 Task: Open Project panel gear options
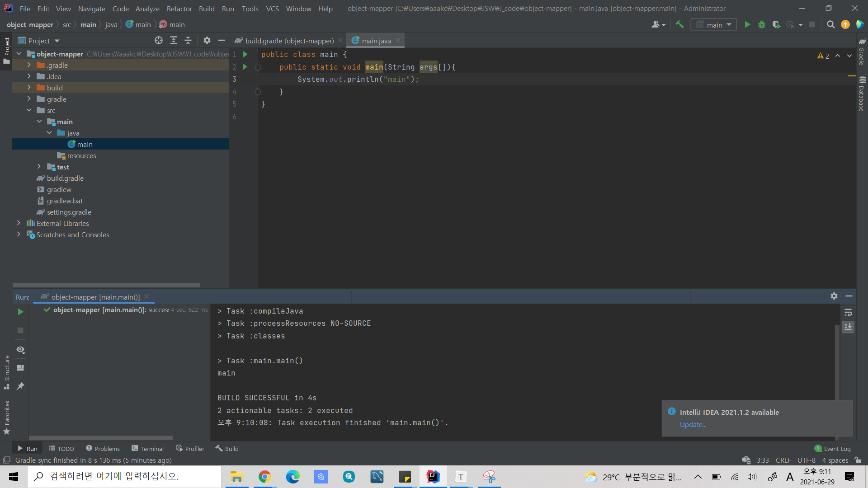coord(207,41)
